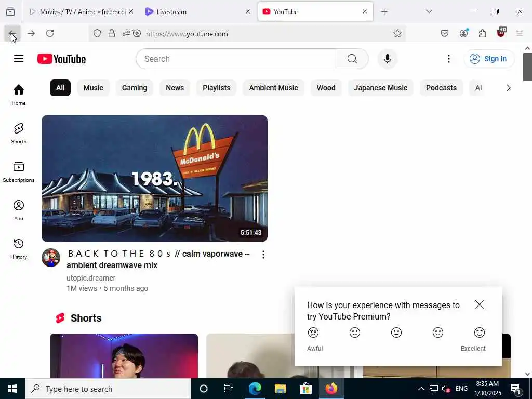Screen dimensions: 532x399
Task: Open Firefox View button
Action: (x=10, y=11)
